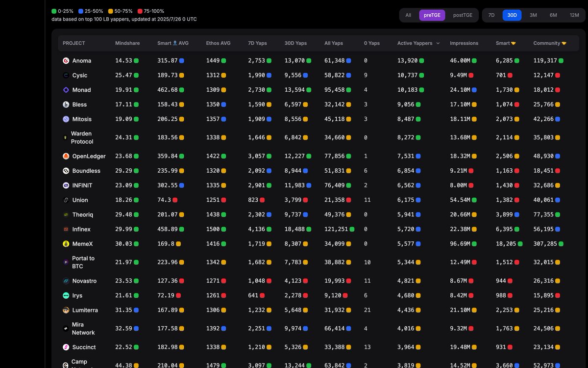This screenshot has width=588, height=368.
Task: Select the All projects filter
Action: tap(408, 15)
